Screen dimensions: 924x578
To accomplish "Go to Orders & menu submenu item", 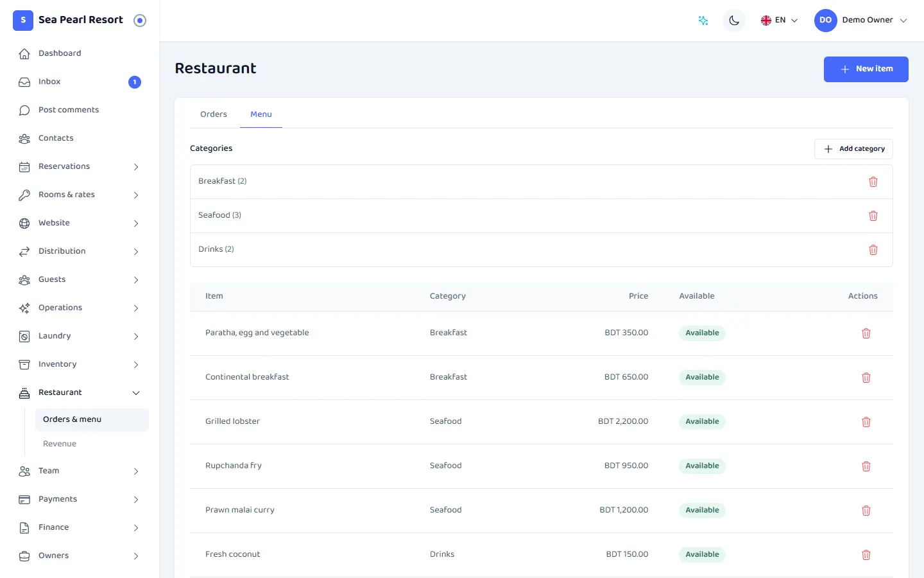I will click(92, 419).
